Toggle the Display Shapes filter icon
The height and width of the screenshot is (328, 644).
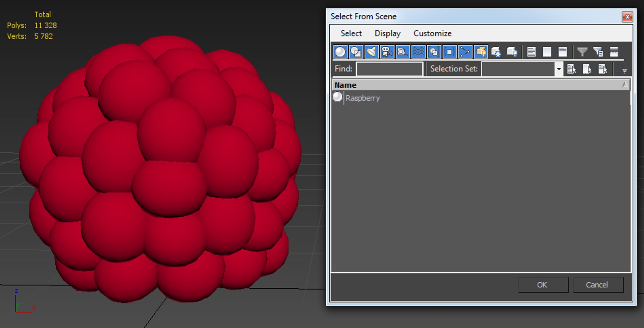[356, 52]
